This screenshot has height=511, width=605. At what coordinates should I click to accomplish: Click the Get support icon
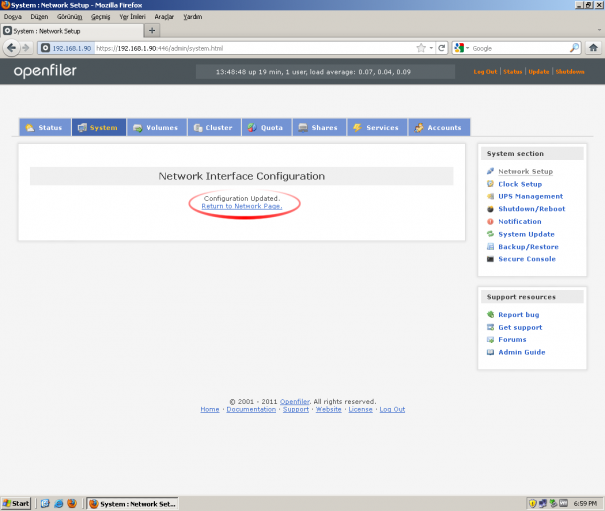pyautogui.click(x=490, y=327)
